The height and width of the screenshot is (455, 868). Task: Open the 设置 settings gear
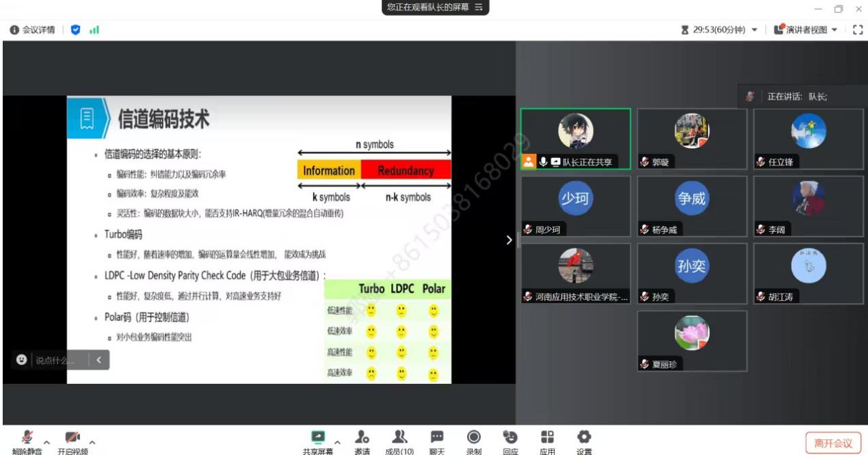[x=584, y=437]
